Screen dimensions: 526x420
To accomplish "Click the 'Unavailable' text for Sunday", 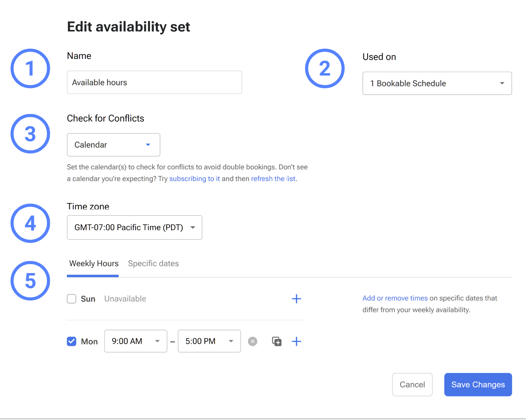I will pyautogui.click(x=125, y=299).
